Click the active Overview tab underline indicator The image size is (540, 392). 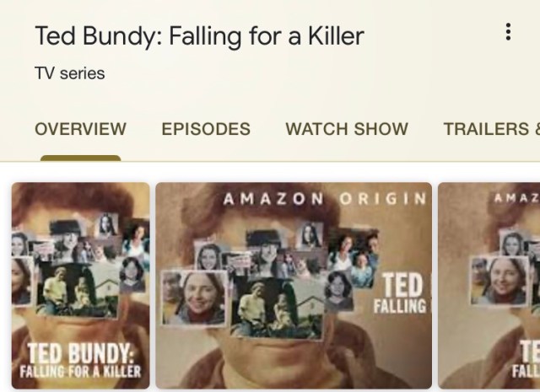81,158
